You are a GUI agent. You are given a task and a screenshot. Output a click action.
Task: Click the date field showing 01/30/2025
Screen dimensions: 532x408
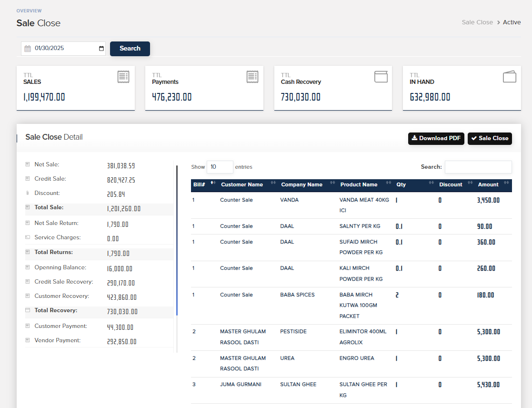(63, 49)
